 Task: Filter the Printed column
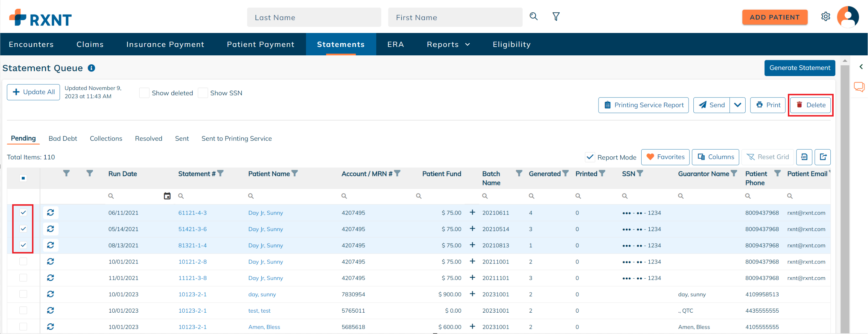click(x=602, y=173)
